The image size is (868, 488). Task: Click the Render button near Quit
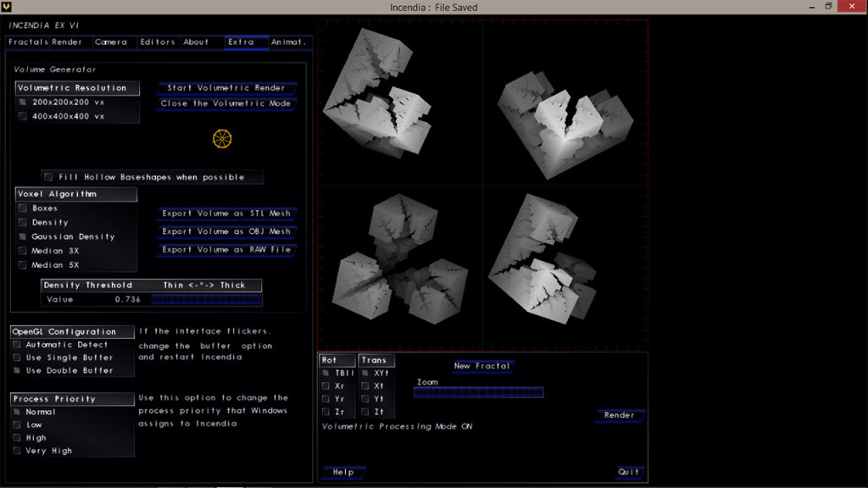[619, 415]
